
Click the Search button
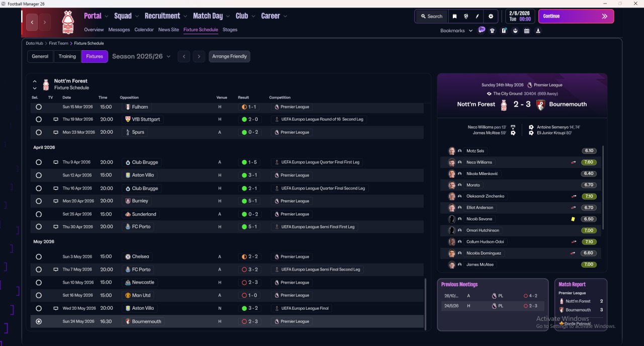[x=431, y=16]
